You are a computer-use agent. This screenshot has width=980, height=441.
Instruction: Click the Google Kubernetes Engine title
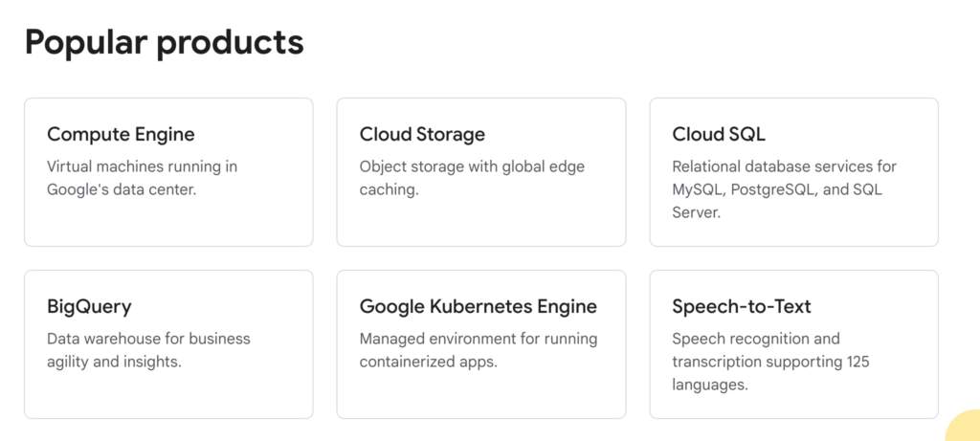pos(478,306)
